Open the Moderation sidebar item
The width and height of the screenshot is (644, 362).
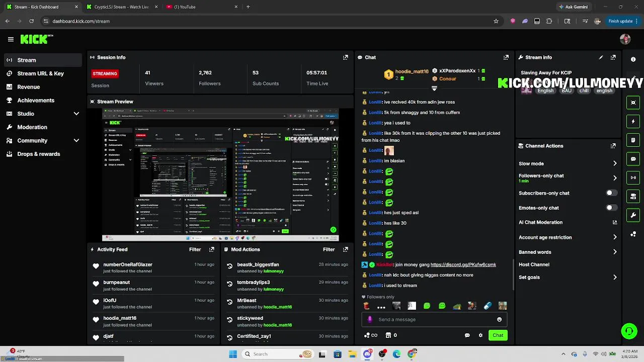click(x=43, y=127)
